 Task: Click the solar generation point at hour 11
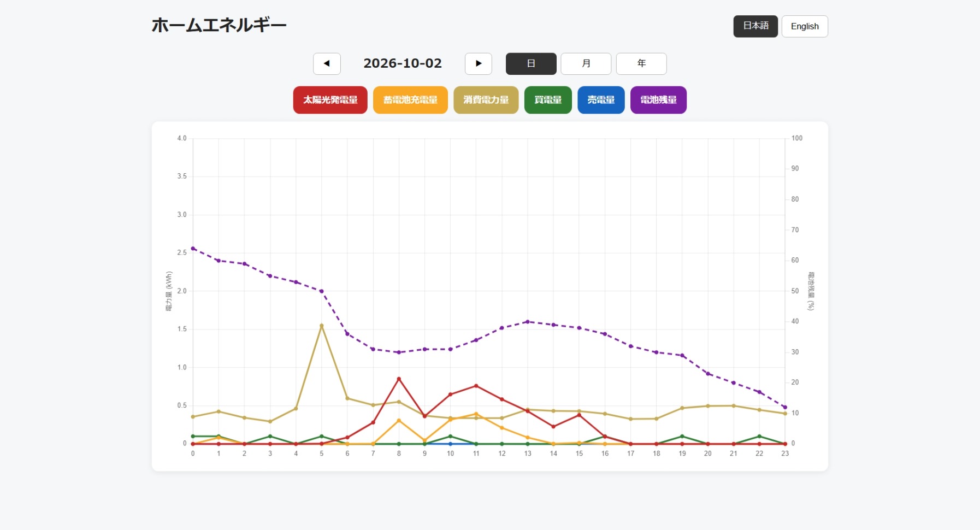[476, 386]
